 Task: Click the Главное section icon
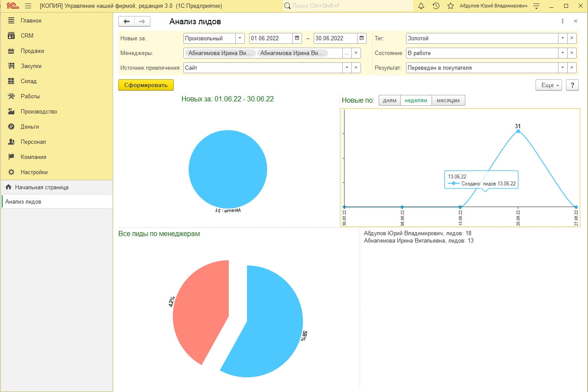point(11,20)
